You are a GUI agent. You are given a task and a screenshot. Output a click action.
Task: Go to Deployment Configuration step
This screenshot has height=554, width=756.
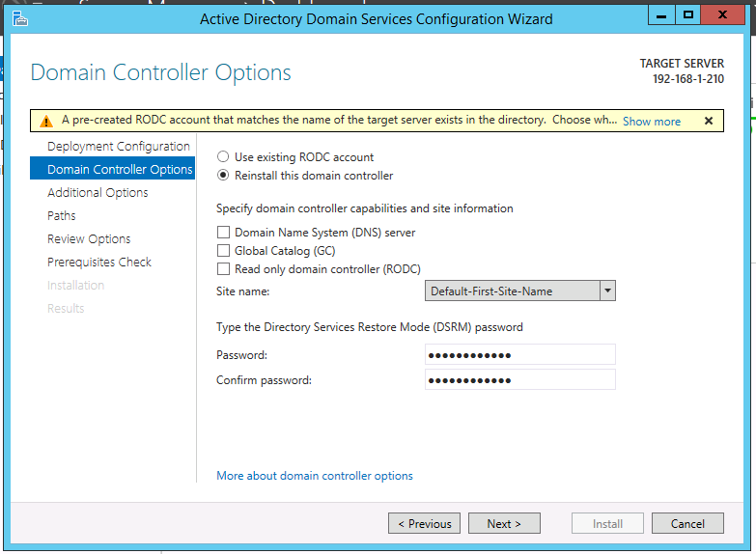pyautogui.click(x=118, y=146)
